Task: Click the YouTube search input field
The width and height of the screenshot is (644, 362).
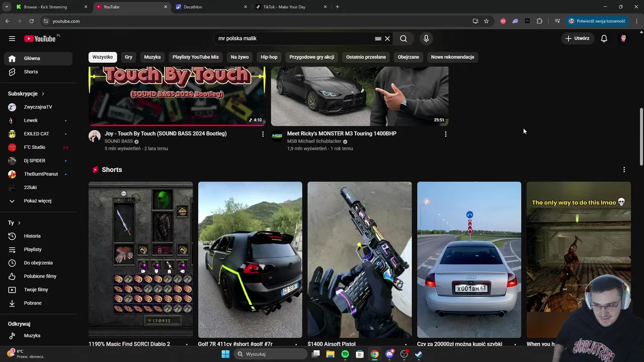Action: 294,38
